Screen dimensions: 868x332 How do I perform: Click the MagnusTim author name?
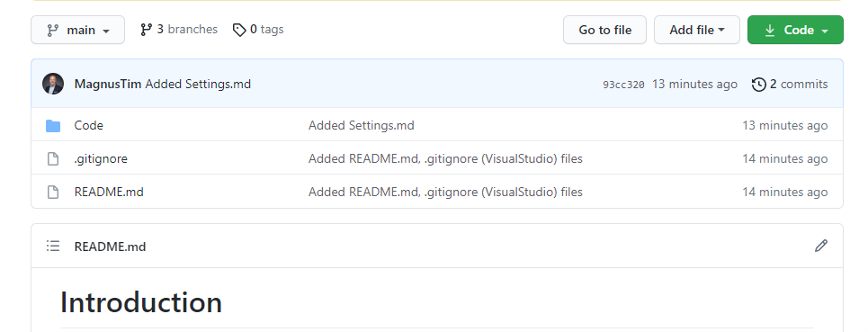(108, 84)
